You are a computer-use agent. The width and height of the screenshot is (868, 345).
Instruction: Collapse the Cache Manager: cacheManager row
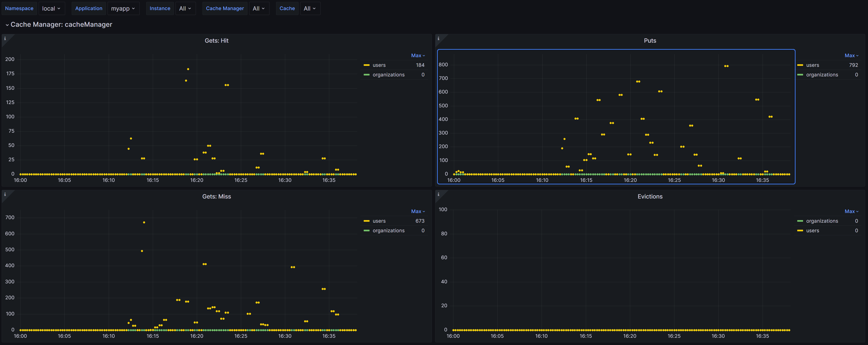pos(7,25)
